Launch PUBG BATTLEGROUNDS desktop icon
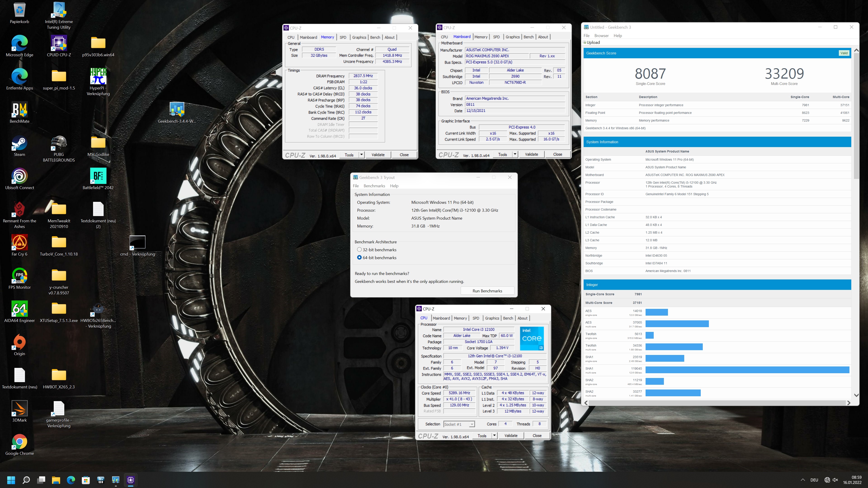 pyautogui.click(x=59, y=148)
